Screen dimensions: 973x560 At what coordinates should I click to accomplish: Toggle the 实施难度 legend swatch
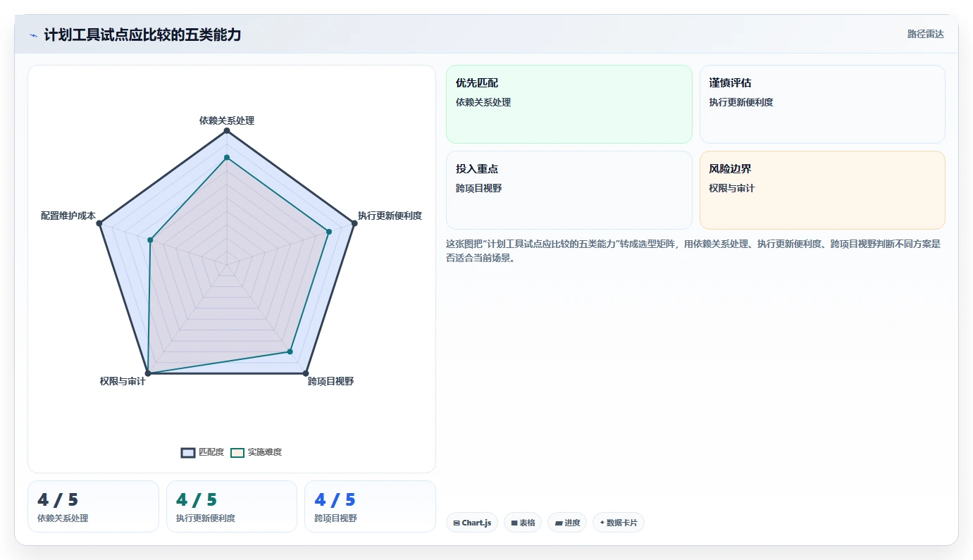click(x=237, y=452)
